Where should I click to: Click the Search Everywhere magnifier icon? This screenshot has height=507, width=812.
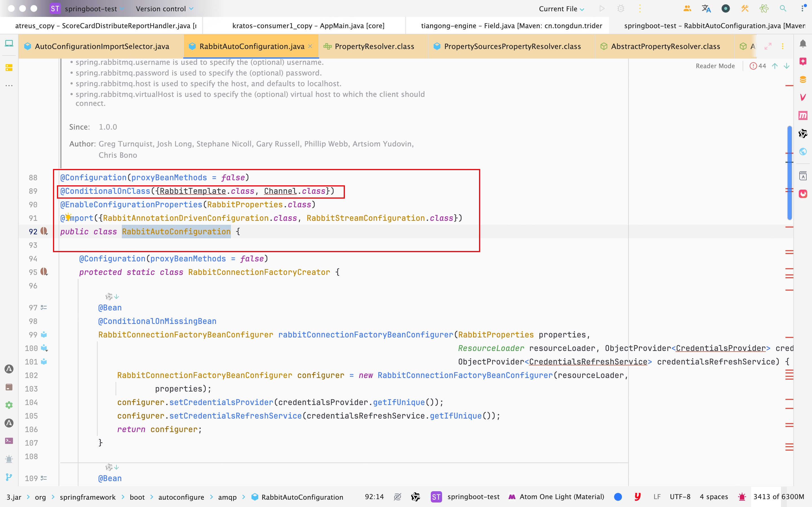[783, 9]
